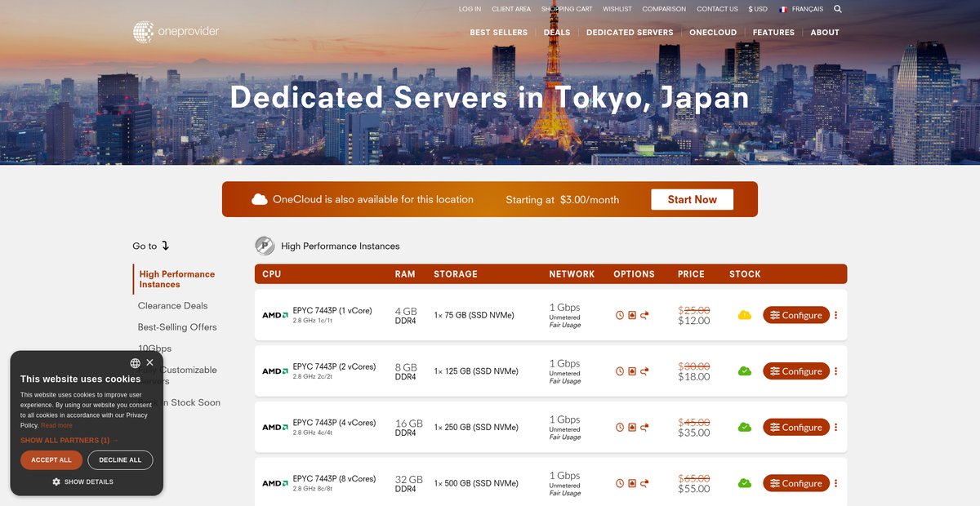Jump to Clearance Deals section
Image resolution: width=980 pixels, height=506 pixels.
173,306
